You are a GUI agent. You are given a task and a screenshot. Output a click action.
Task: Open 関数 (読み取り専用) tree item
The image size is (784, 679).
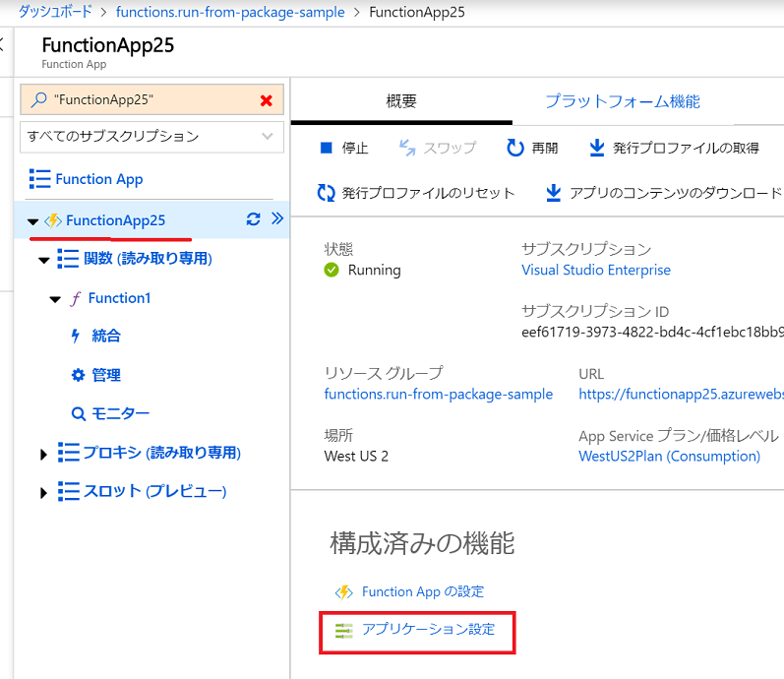[148, 259]
